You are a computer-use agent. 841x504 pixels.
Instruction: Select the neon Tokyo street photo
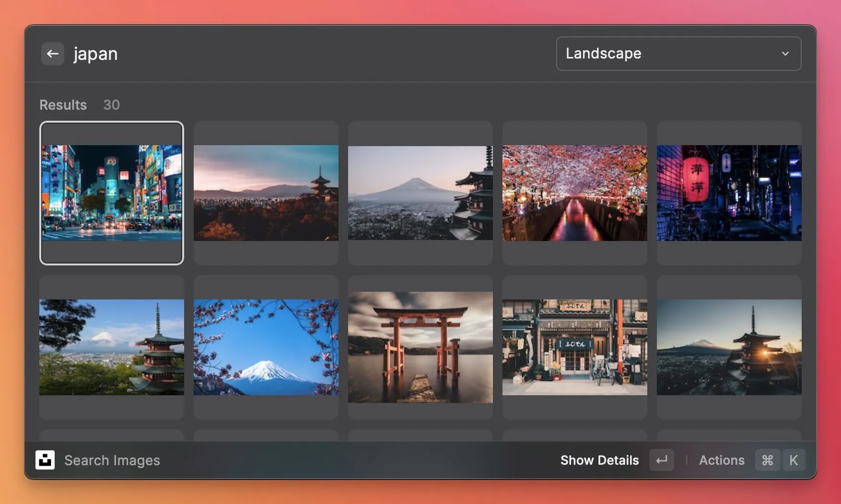point(112,193)
